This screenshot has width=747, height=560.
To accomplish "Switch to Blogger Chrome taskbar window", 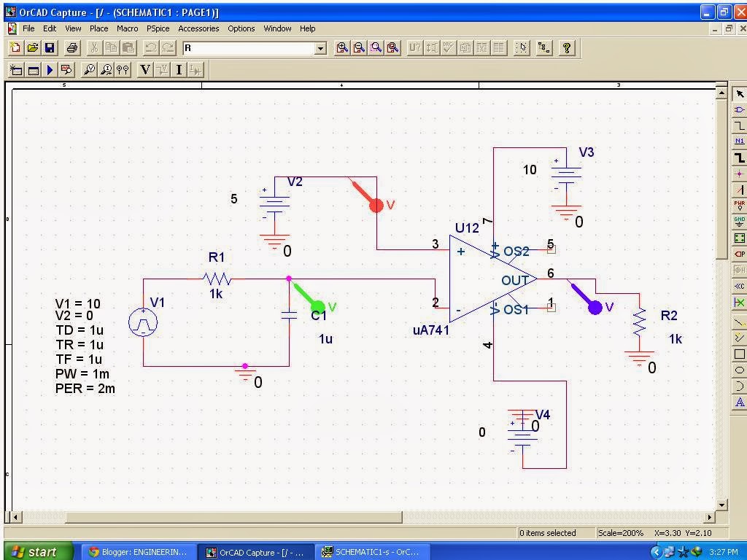I will click(138, 552).
